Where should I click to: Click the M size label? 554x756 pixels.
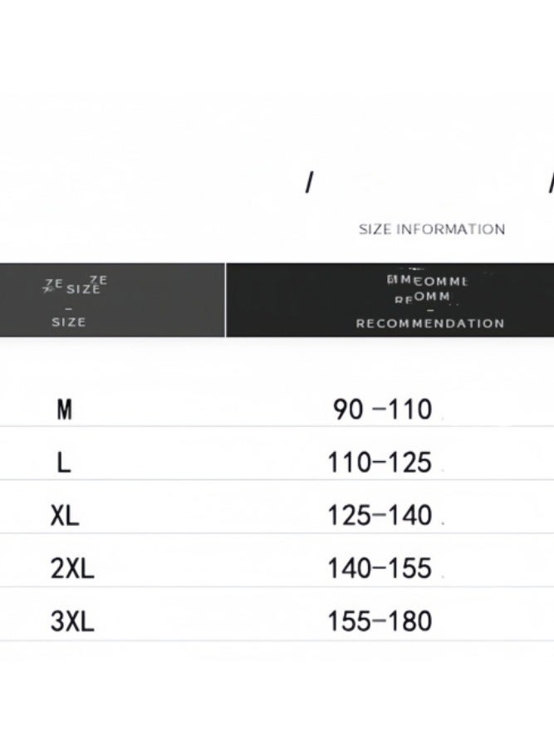tap(65, 410)
